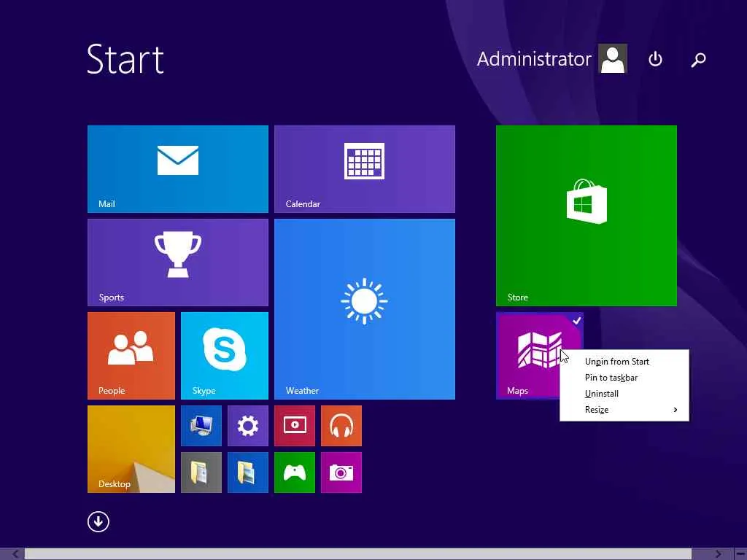Open the PC settings gear tile

tap(248, 426)
